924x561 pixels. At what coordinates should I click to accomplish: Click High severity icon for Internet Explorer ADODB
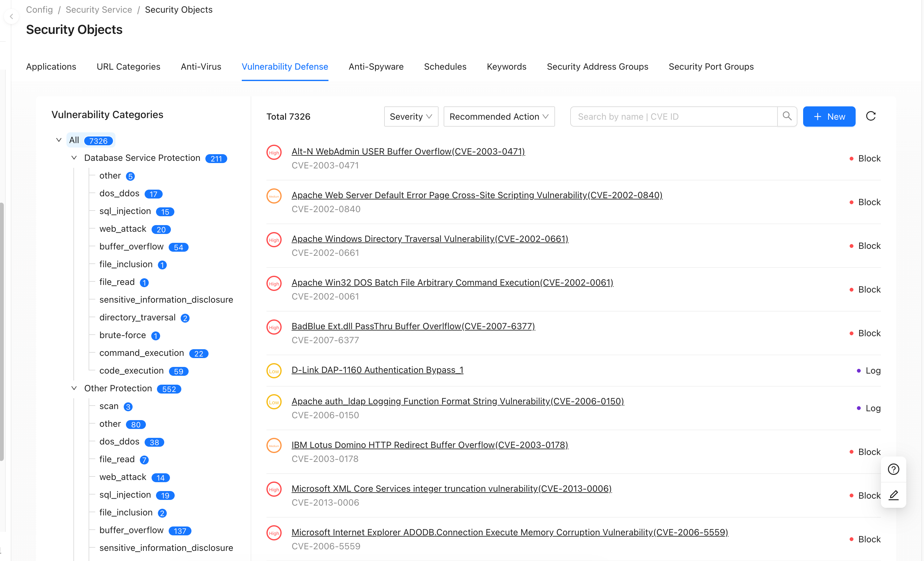point(274,533)
